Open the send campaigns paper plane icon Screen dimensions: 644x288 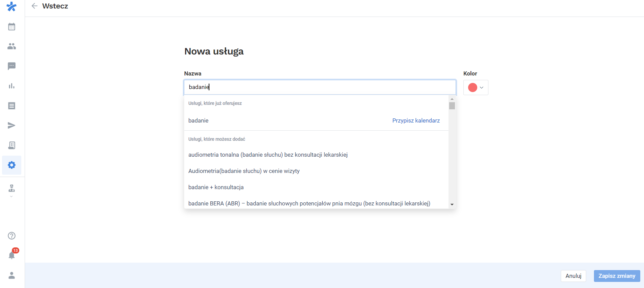tap(11, 126)
